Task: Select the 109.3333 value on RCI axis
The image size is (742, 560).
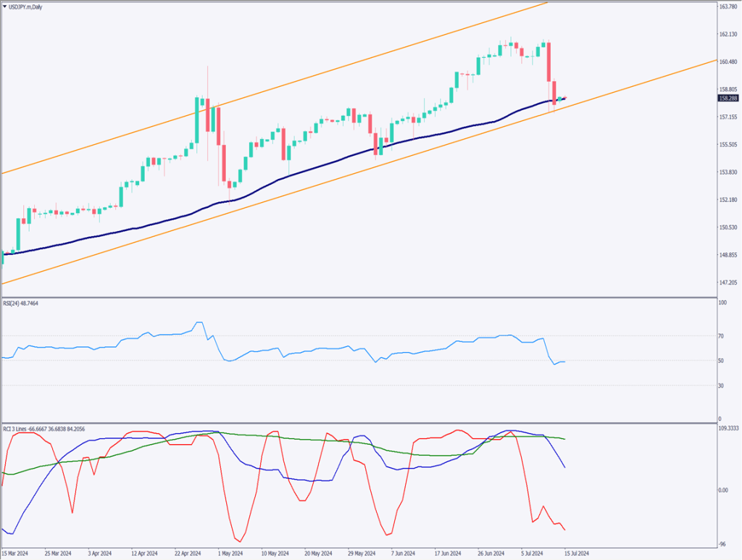Action: (728, 429)
